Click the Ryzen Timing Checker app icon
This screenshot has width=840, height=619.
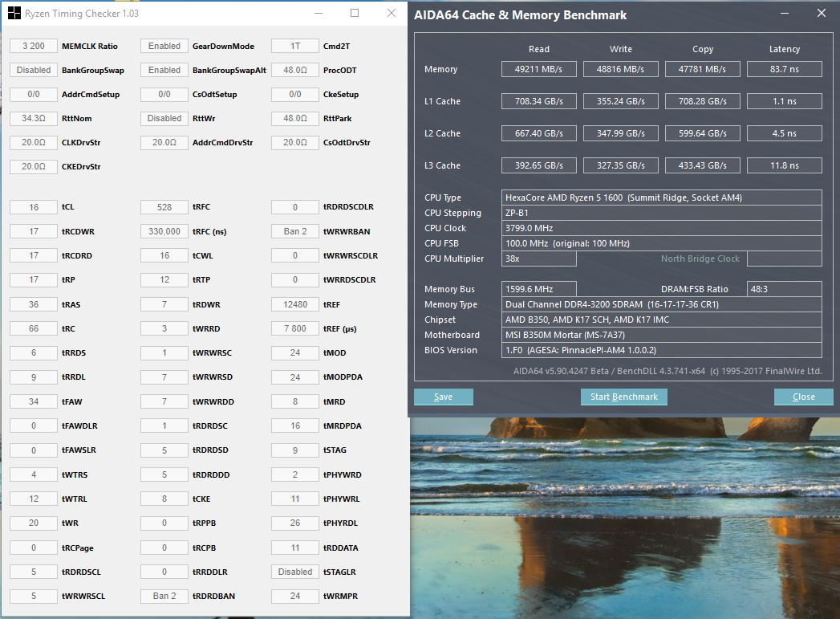(14, 13)
